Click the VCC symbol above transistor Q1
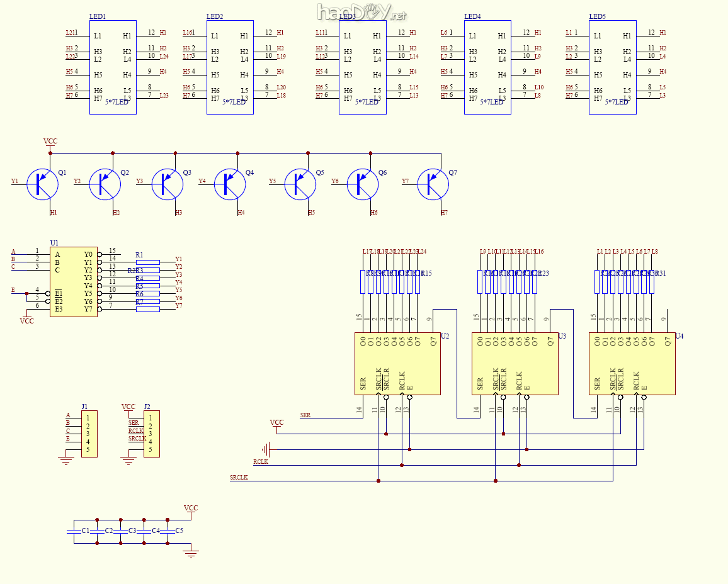 coord(50,142)
